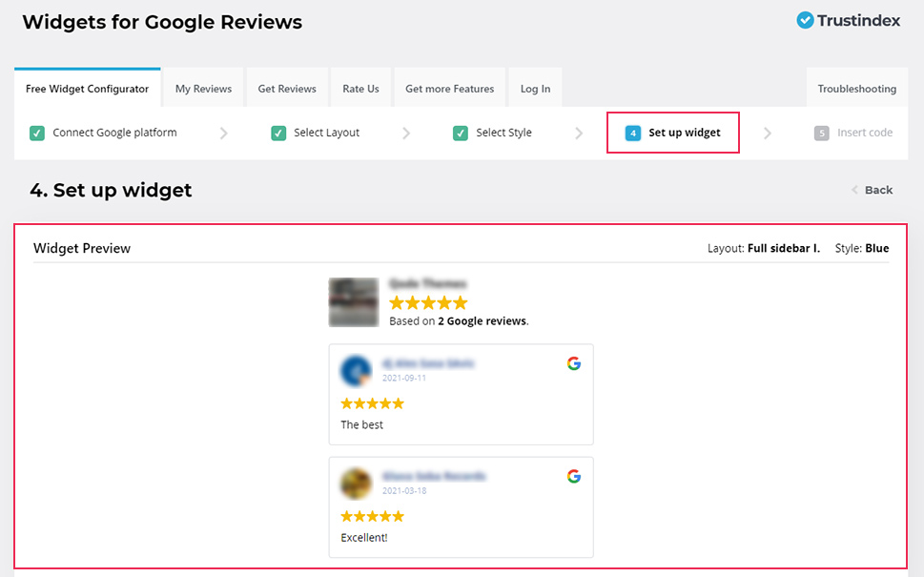Click the Google logo on Excellent! review
The height and width of the screenshot is (577, 924).
pos(574,476)
